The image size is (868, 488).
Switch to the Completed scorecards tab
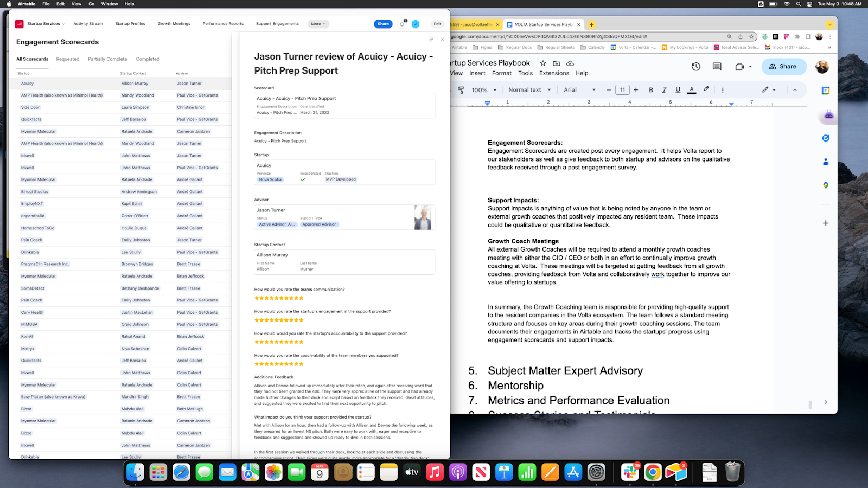click(148, 59)
